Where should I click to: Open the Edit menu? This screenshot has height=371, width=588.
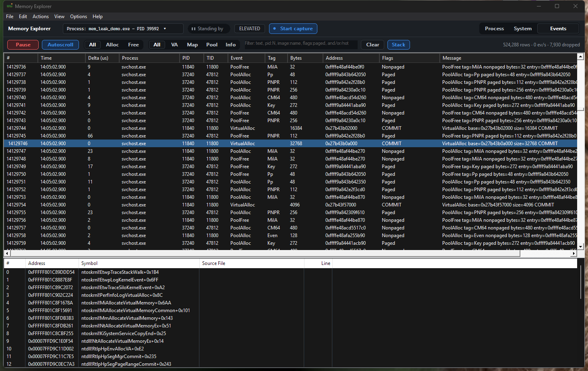pyautogui.click(x=23, y=17)
